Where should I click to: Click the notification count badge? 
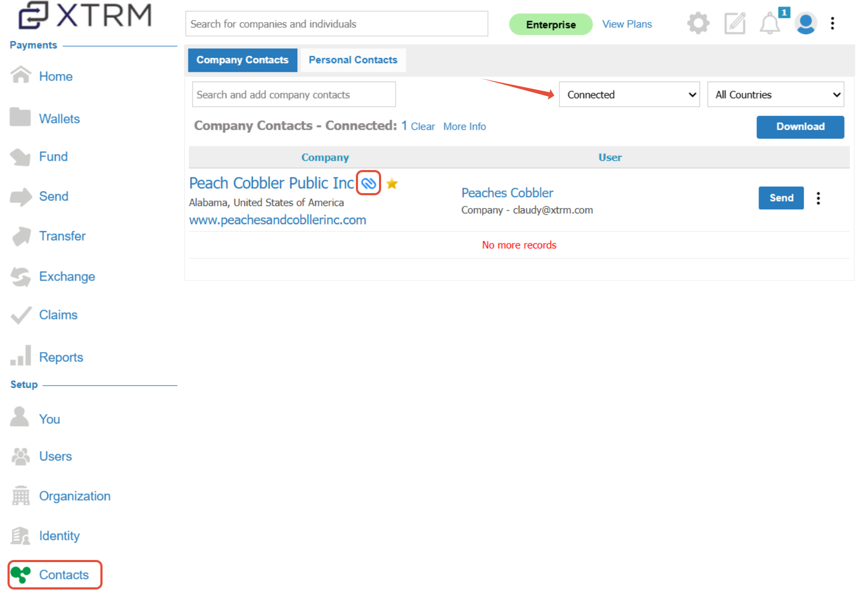[x=784, y=12]
